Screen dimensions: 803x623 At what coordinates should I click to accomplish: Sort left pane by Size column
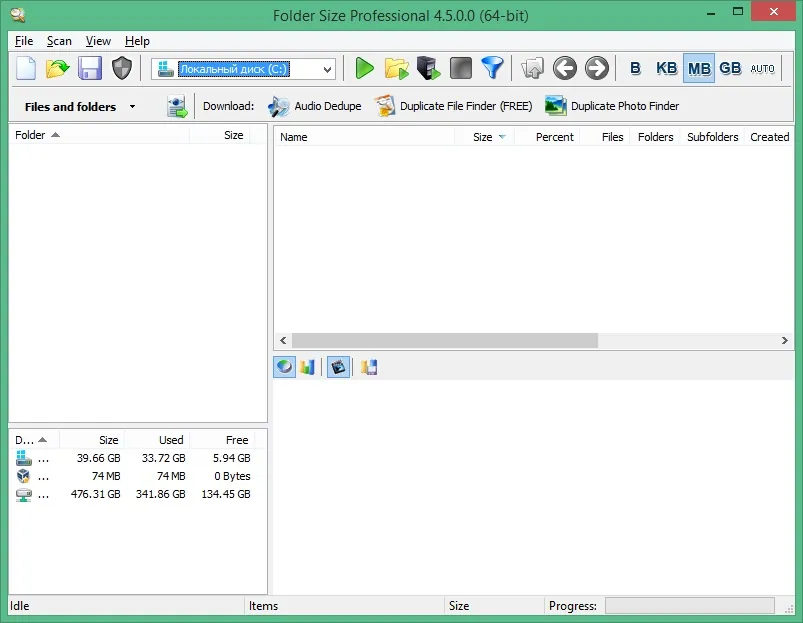point(220,135)
